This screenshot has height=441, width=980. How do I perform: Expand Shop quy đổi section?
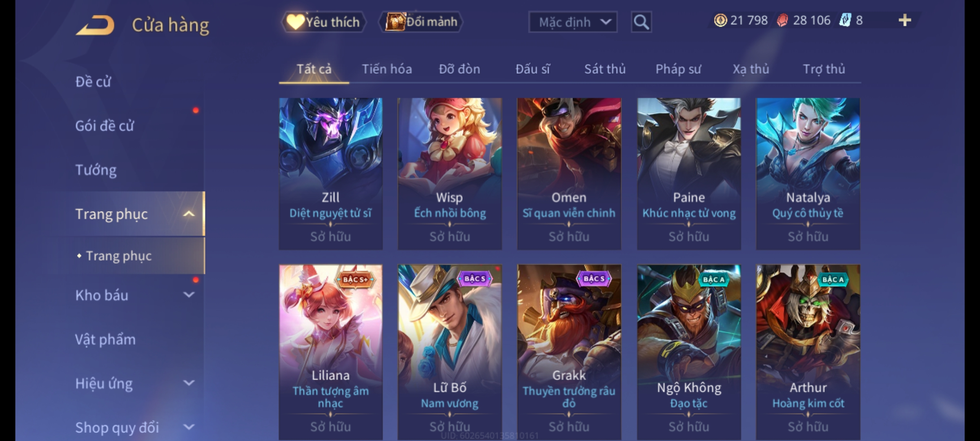189,427
